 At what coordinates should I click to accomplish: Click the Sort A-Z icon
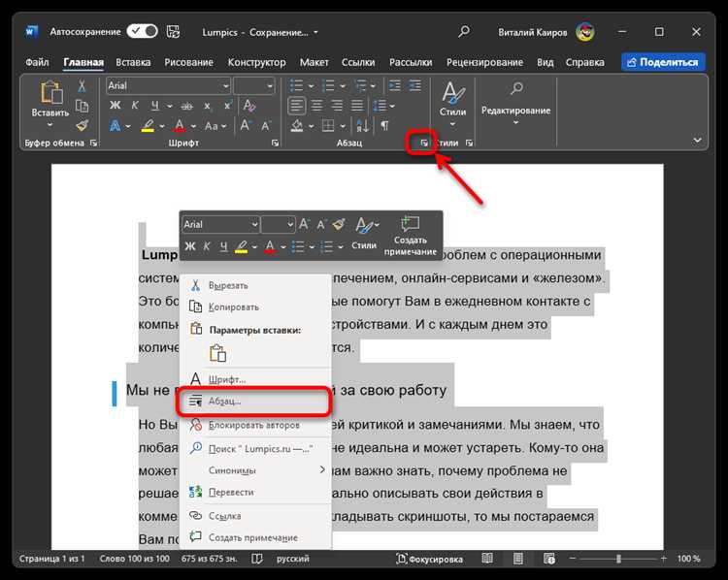click(x=363, y=126)
